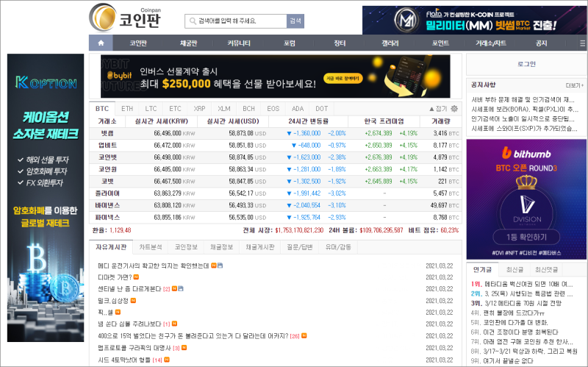Click 한국 프리미엄 column header
The width and height of the screenshot is (588, 367).
click(x=384, y=121)
